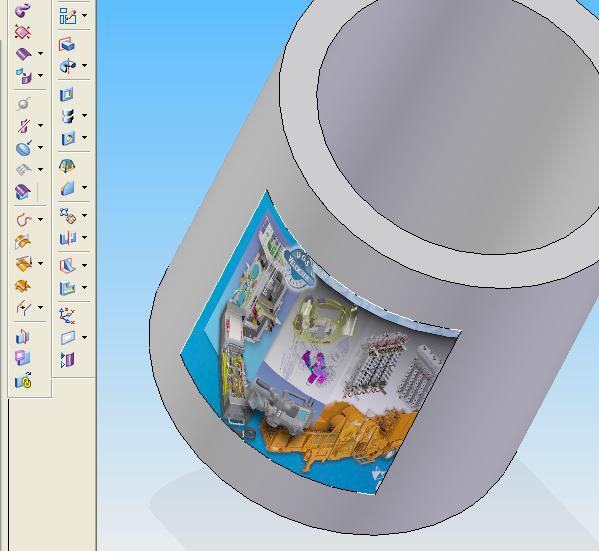Viewport: 599px width, 551px height.
Task: Expand the Revolved Protrusion flyout arrow
Action: (x=84, y=66)
